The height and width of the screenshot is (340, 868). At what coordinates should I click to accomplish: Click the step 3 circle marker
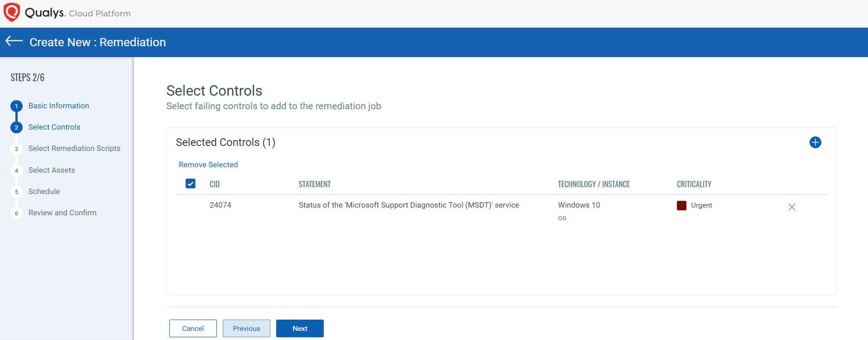click(x=16, y=149)
